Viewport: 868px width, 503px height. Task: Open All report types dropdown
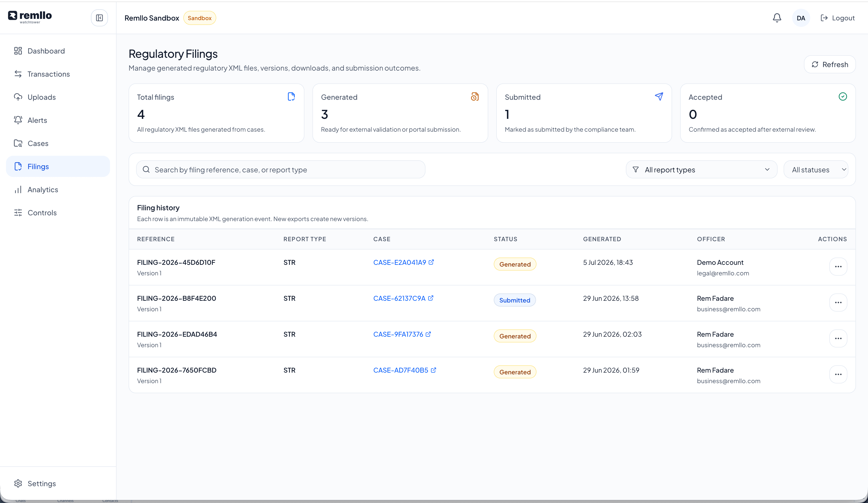coord(701,170)
